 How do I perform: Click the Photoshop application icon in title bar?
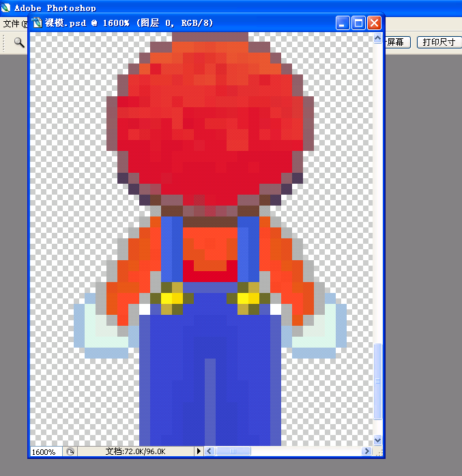tap(5, 8)
